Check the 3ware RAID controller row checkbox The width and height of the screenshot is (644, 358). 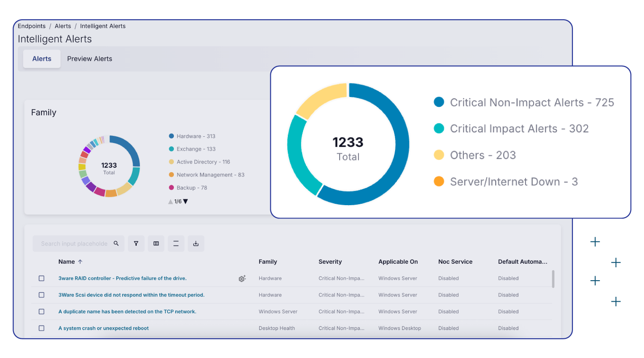(x=42, y=278)
